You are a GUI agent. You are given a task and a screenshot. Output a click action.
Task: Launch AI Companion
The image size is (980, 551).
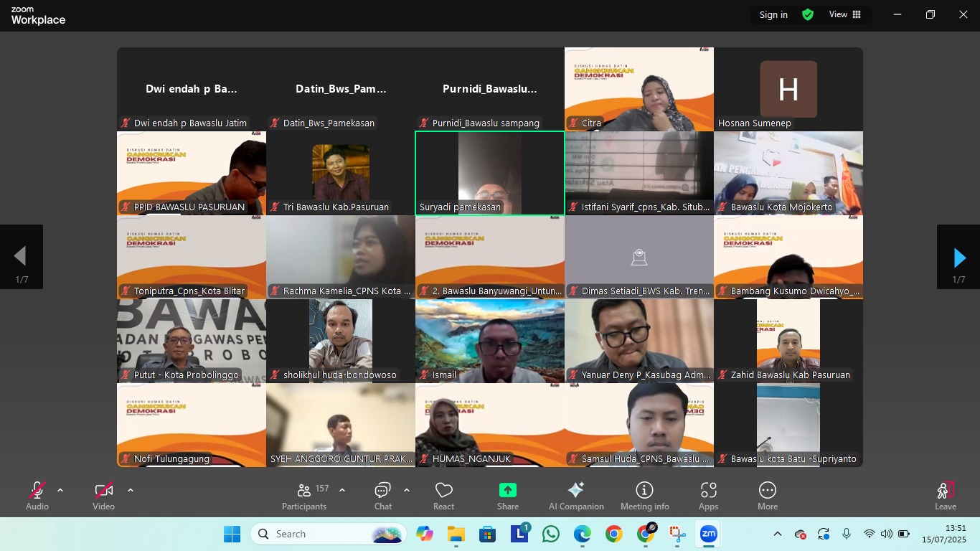575,495
